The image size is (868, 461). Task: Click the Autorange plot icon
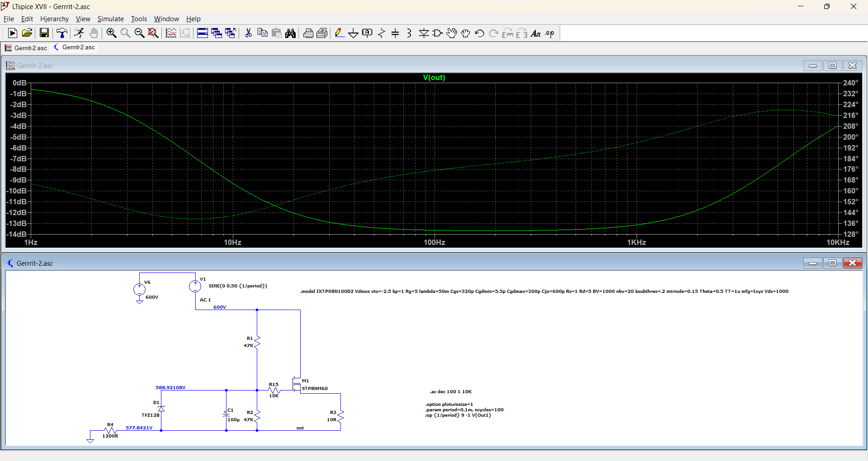pyautogui.click(x=171, y=33)
